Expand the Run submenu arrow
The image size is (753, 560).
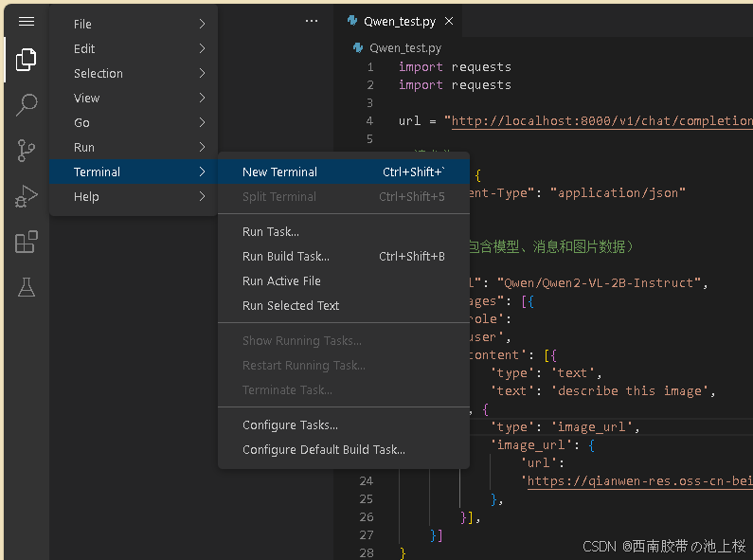point(202,147)
